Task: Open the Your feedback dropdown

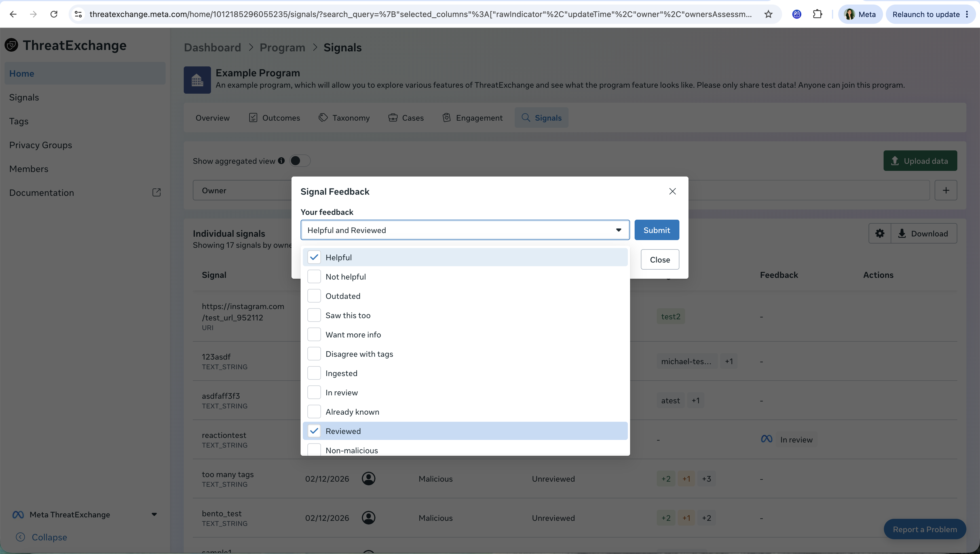Action: [x=465, y=230]
